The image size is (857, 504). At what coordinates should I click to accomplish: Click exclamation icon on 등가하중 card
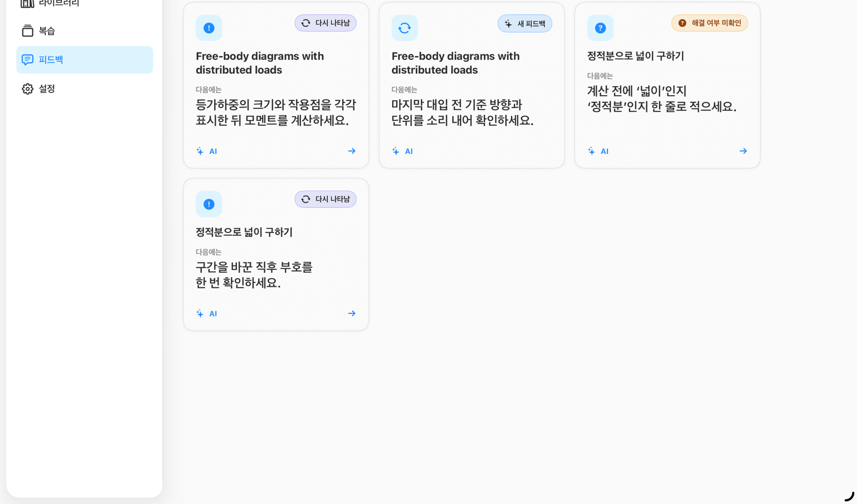point(209,28)
